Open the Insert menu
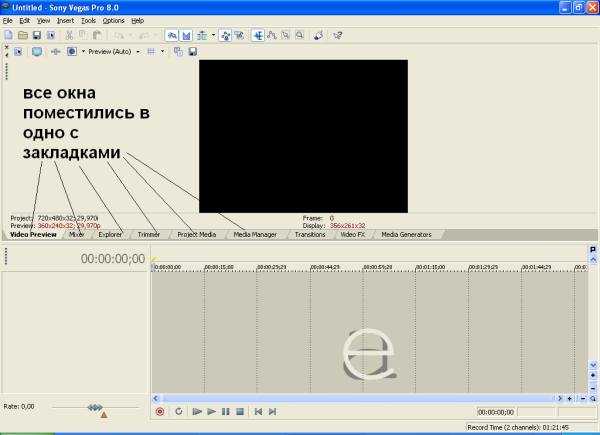The width and height of the screenshot is (600, 435). coord(65,21)
